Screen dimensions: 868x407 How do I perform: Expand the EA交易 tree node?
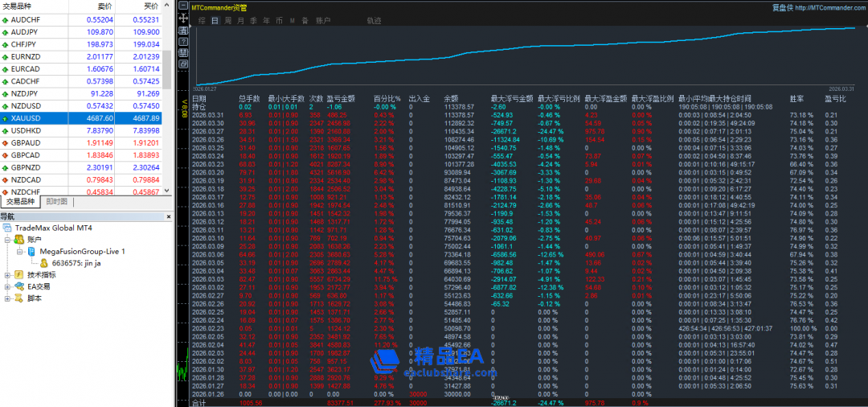coord(7,286)
